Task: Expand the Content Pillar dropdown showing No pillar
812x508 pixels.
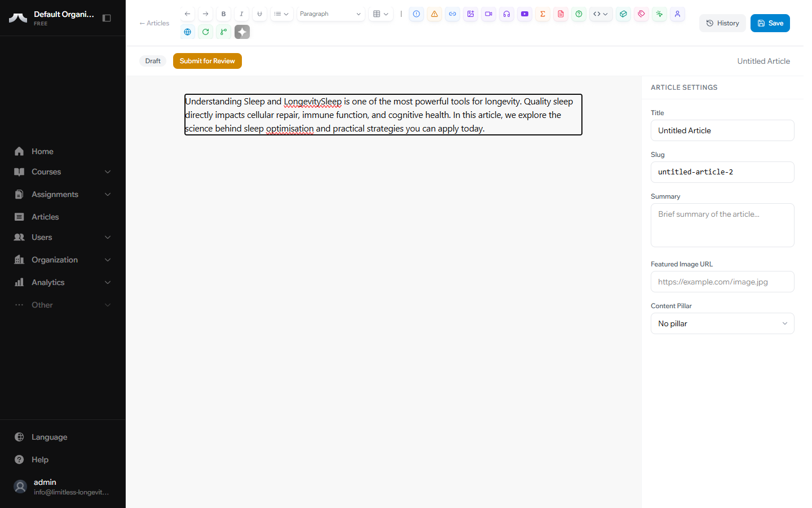Action: coord(722,323)
